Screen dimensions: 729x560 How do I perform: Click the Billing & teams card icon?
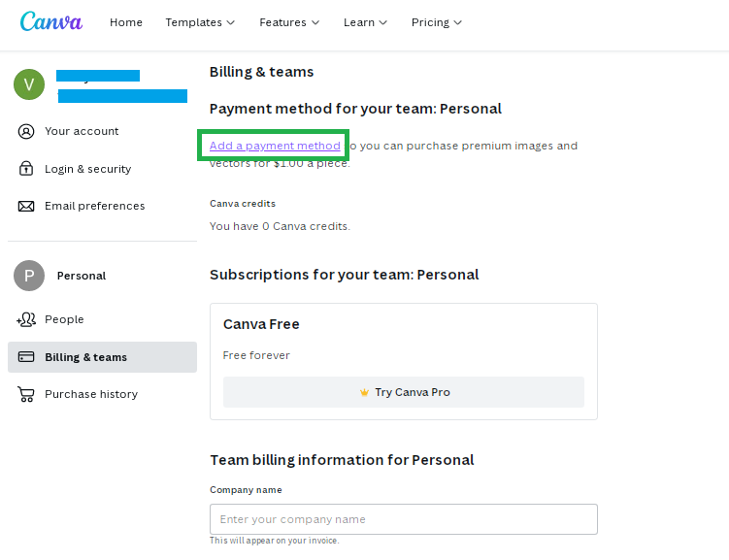coord(26,357)
